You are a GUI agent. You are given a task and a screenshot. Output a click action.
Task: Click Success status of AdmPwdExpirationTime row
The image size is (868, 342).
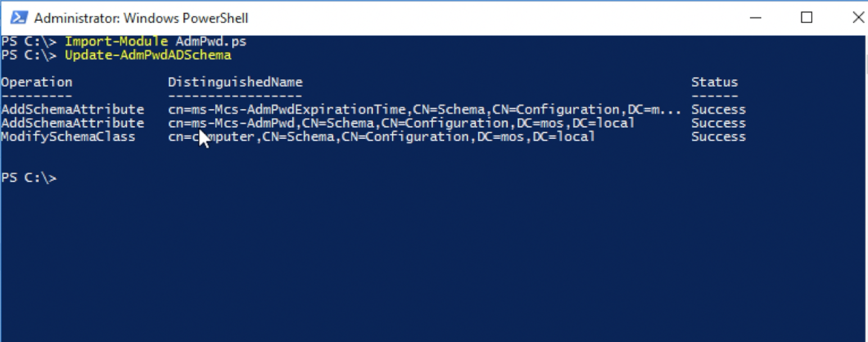pyautogui.click(x=718, y=109)
